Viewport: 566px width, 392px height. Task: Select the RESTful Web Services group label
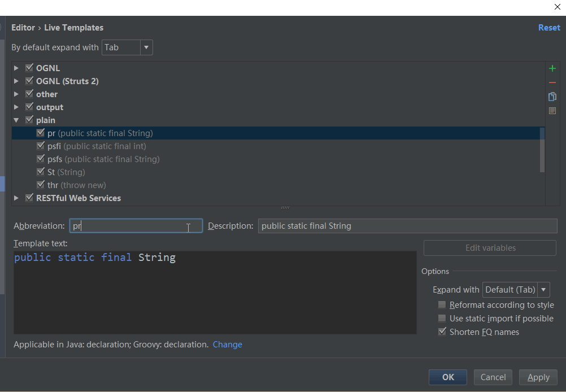click(x=79, y=198)
